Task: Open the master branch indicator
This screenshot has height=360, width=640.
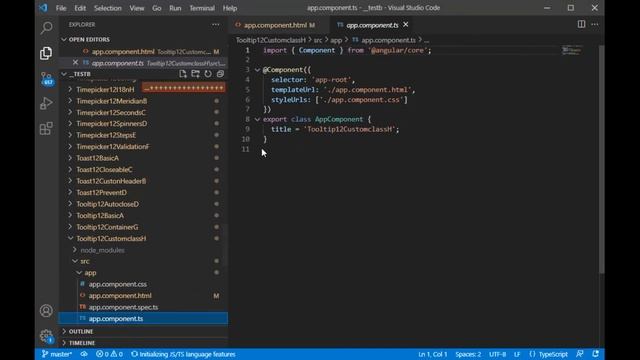Action: [x=57, y=354]
